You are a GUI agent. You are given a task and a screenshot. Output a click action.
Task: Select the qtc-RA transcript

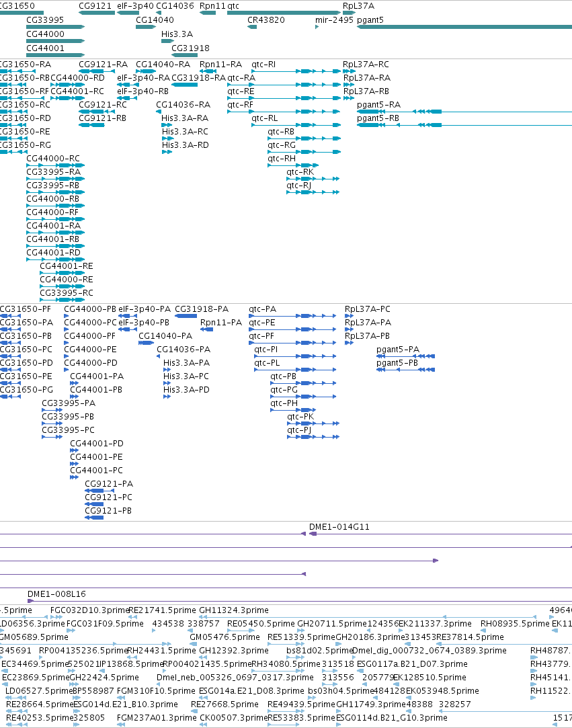[x=284, y=85]
